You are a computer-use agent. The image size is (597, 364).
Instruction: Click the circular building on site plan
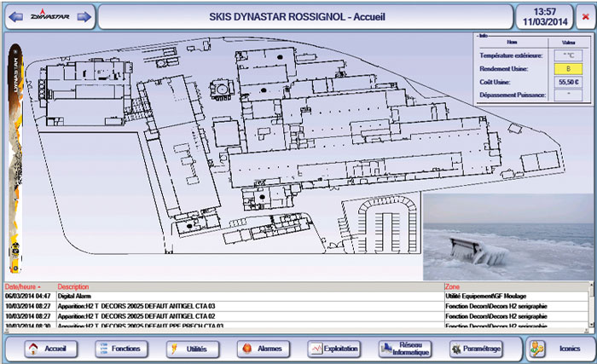click(x=222, y=90)
